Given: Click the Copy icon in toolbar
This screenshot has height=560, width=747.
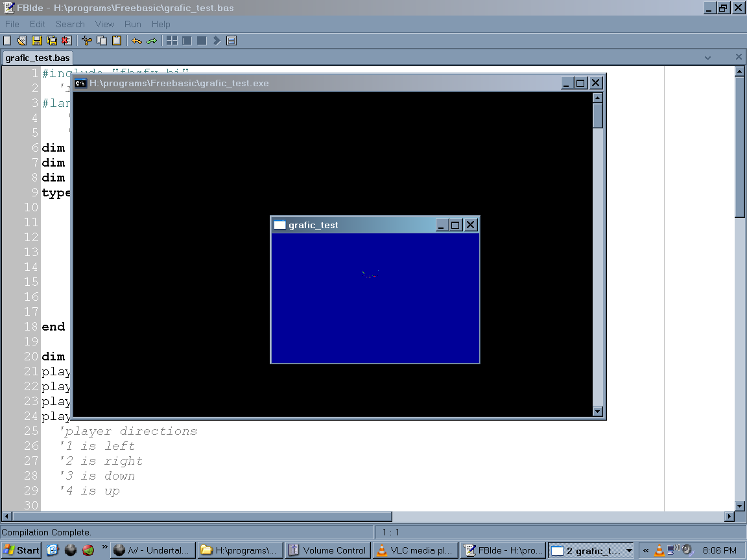Looking at the screenshot, I should 102,41.
